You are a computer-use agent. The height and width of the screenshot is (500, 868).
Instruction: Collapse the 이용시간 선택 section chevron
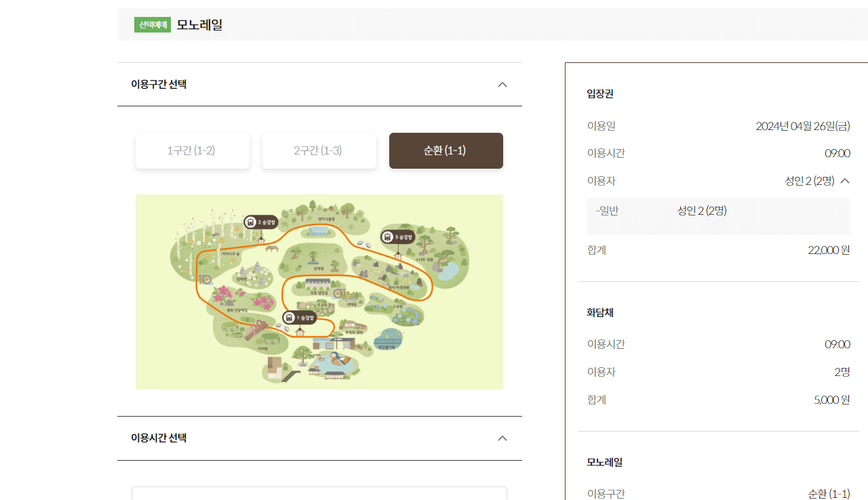point(502,438)
